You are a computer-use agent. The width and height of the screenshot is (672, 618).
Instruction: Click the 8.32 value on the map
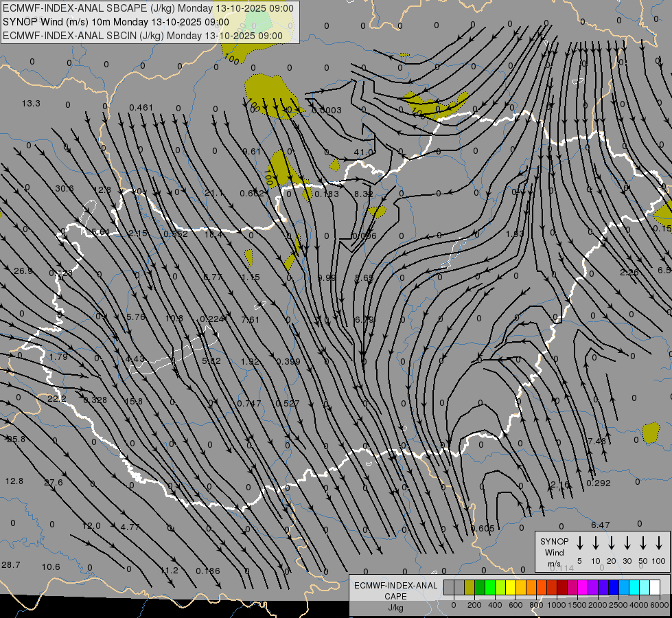(x=363, y=194)
